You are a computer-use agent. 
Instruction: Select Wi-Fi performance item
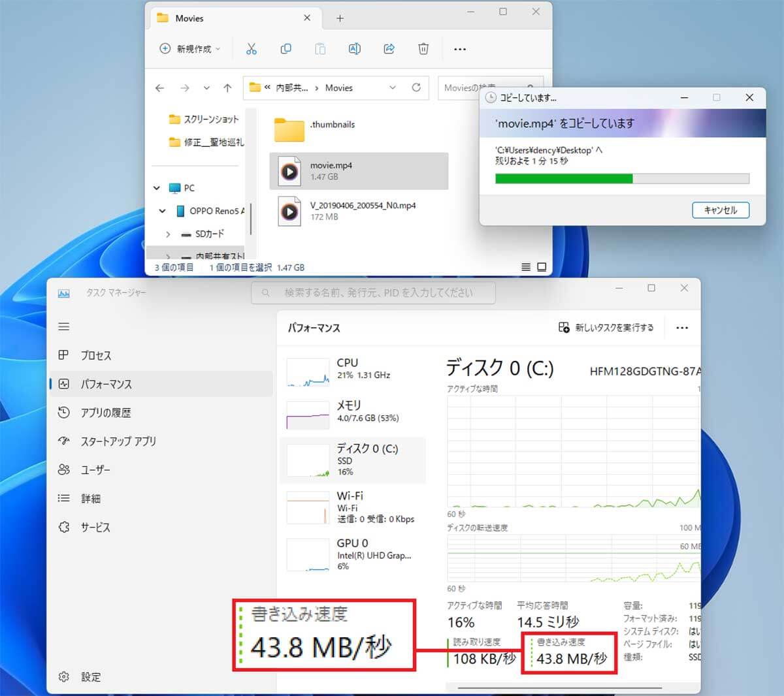point(353,507)
